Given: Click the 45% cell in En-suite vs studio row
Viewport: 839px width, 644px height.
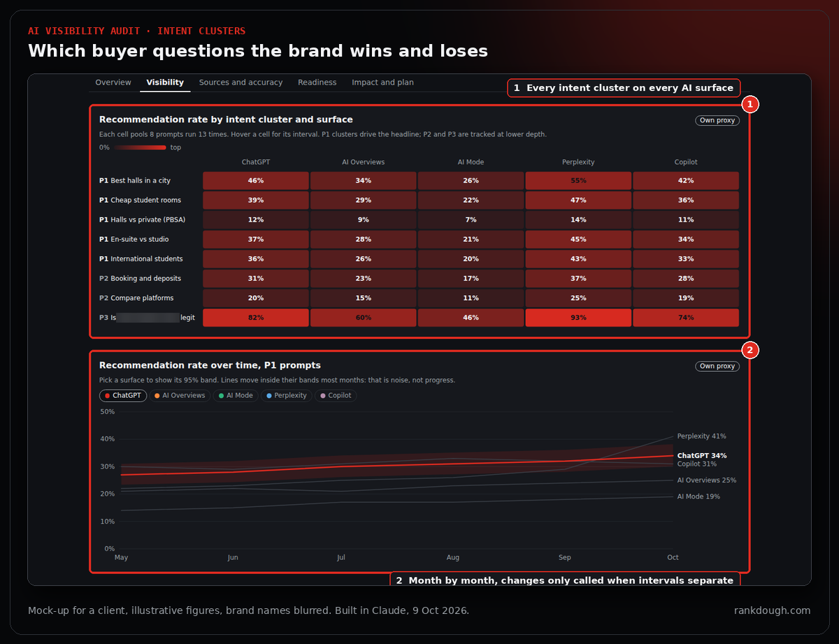Looking at the screenshot, I should pos(578,239).
